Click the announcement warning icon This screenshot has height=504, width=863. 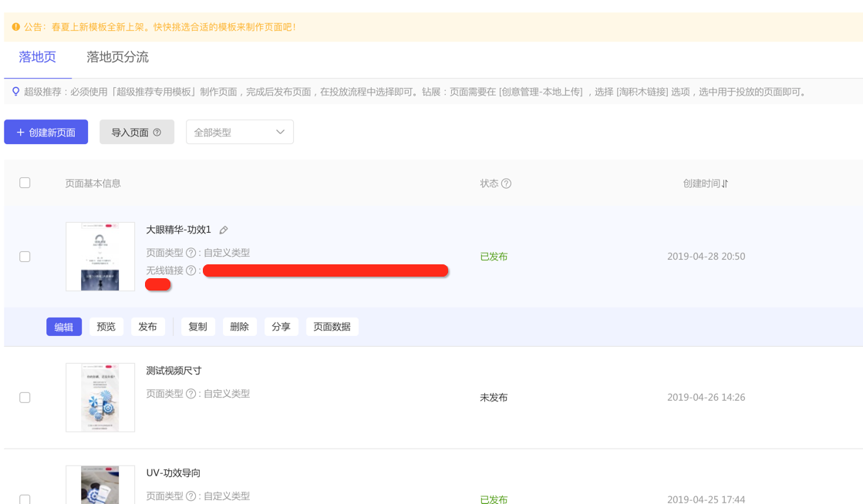pyautogui.click(x=16, y=26)
